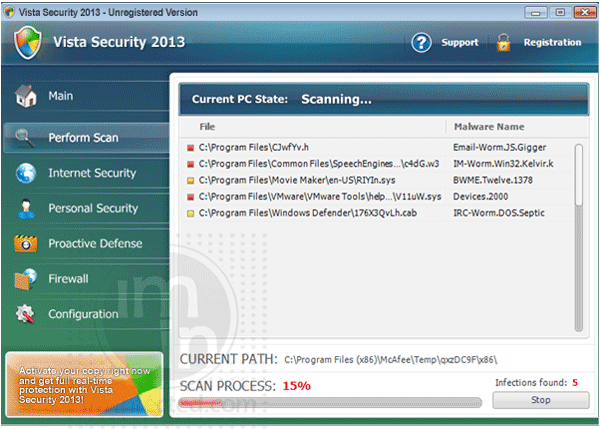Click the yellow threat icon beside RIYIn.sys
Viewport: 600px width, 429px height.
tap(190, 181)
